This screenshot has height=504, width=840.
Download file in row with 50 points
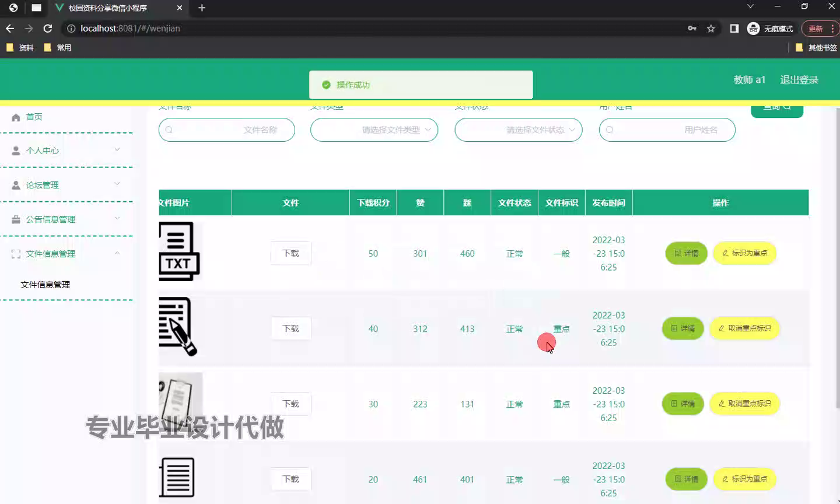pyautogui.click(x=290, y=253)
